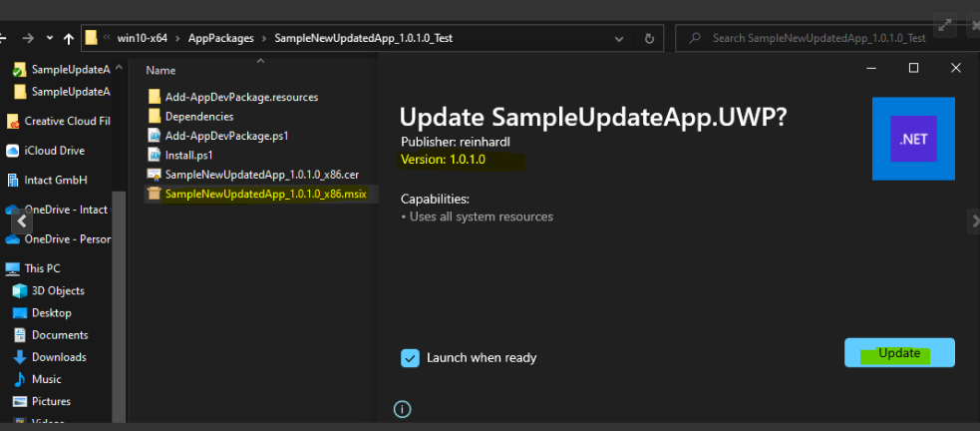Viewport: 980px width, 431px height.
Task: Navigate forward in File Explorer
Action: (x=28, y=39)
